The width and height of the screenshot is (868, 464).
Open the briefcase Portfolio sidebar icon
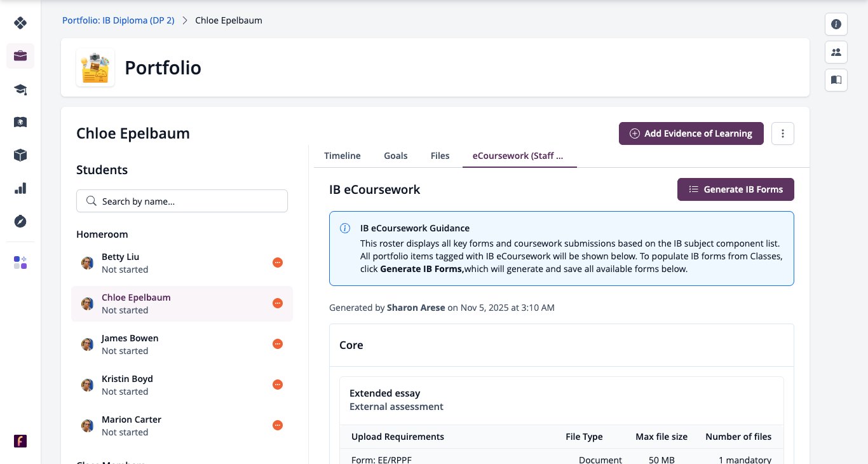coord(20,56)
